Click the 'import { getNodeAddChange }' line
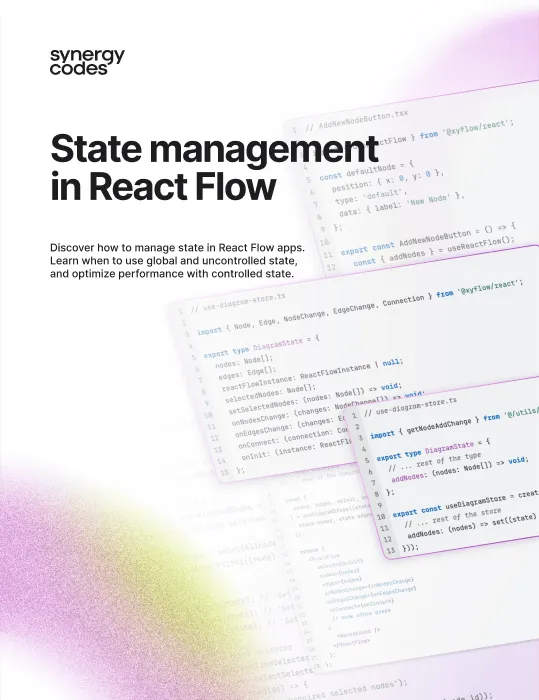The width and height of the screenshot is (539, 700). 454,423
